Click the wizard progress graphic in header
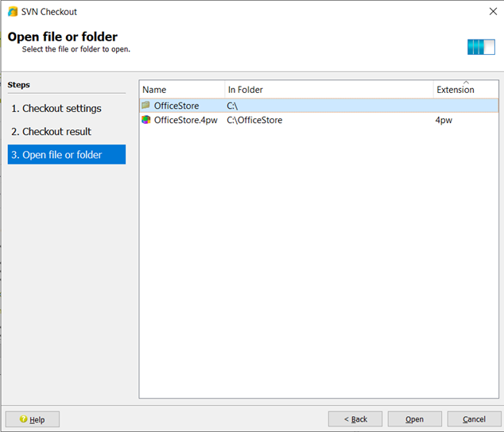Viewport: 504px width, 432px height. coord(481,47)
